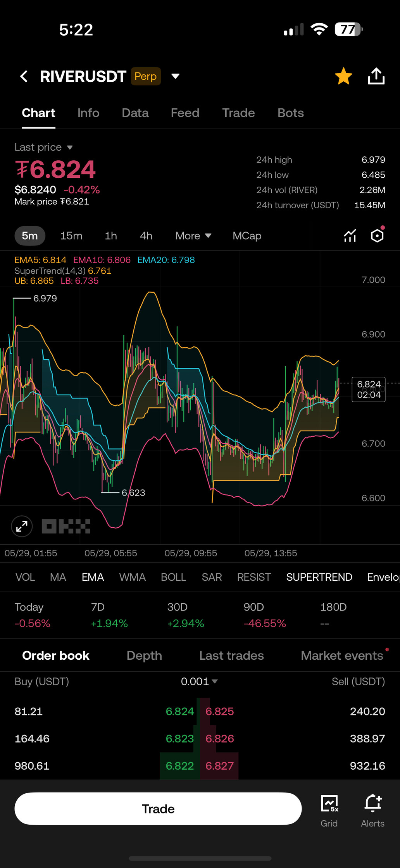The width and height of the screenshot is (400, 868).
Task: Switch to the Data tab
Action: click(x=135, y=113)
